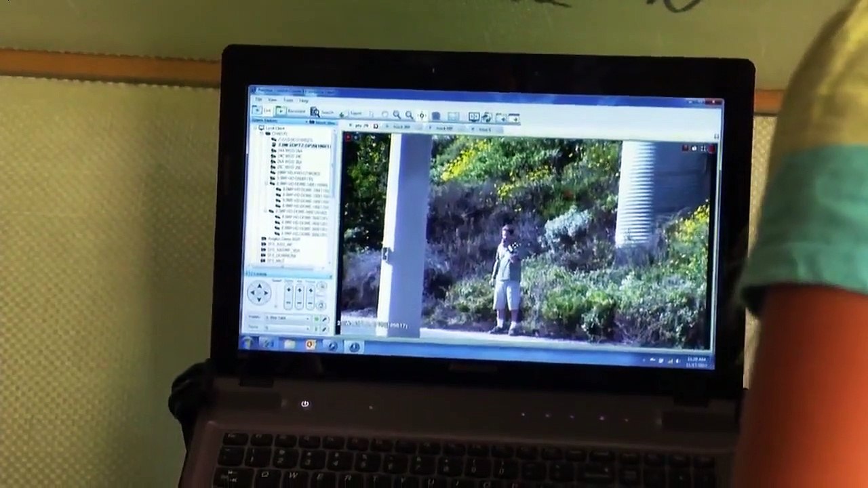Select the bold highlighted PTZ camera in tree
Image resolution: width=868 pixels, height=488 pixels.
[302, 145]
